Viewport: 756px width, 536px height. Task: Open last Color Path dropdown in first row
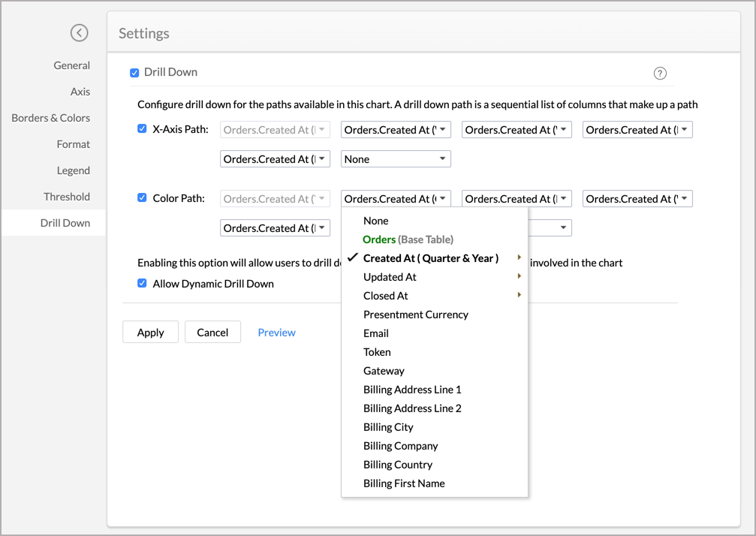637,199
